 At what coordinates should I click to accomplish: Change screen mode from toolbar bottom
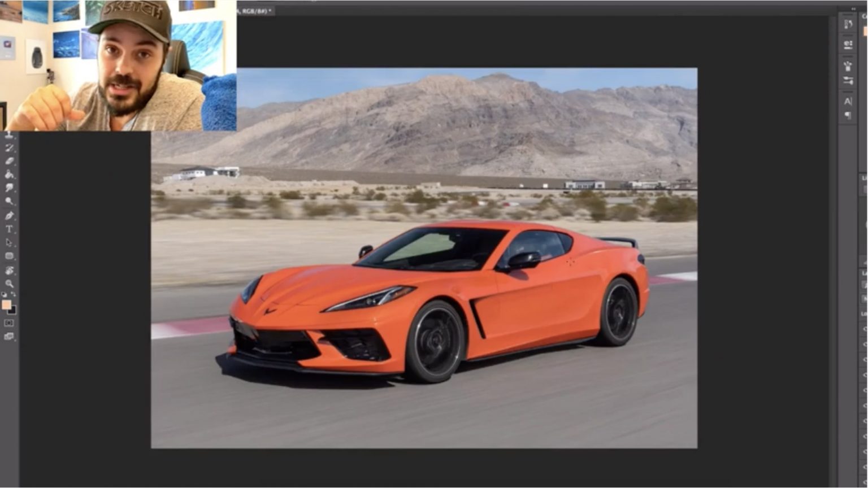coord(9,337)
